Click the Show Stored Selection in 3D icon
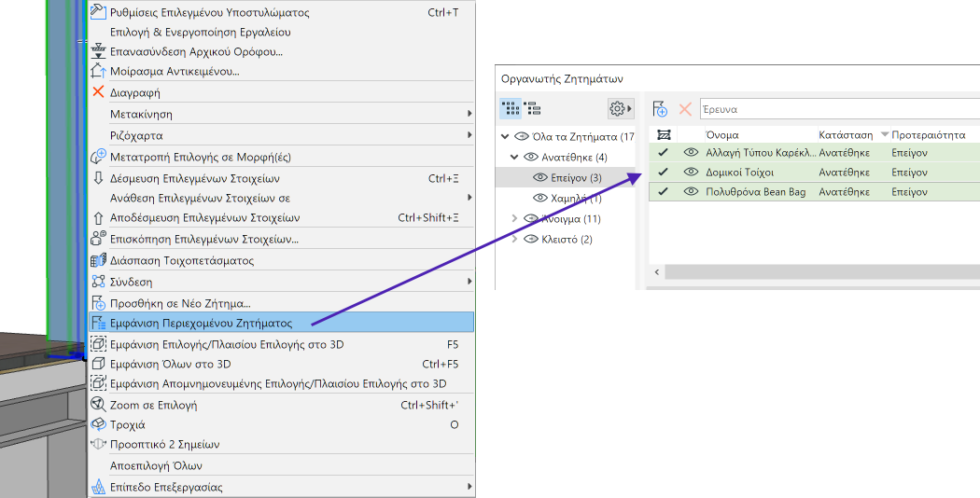The width and height of the screenshot is (980, 498). point(98,383)
